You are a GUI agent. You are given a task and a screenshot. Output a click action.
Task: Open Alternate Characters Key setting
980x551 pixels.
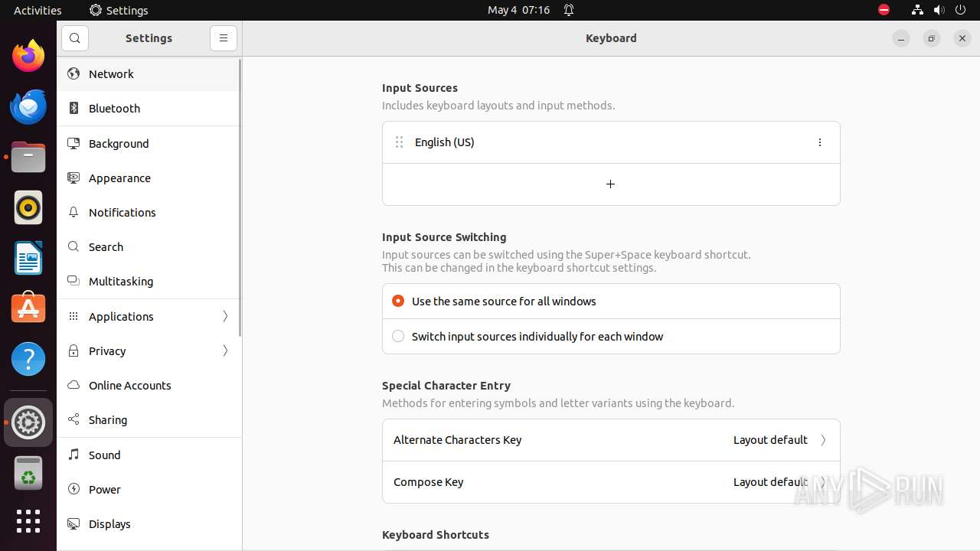(610, 440)
